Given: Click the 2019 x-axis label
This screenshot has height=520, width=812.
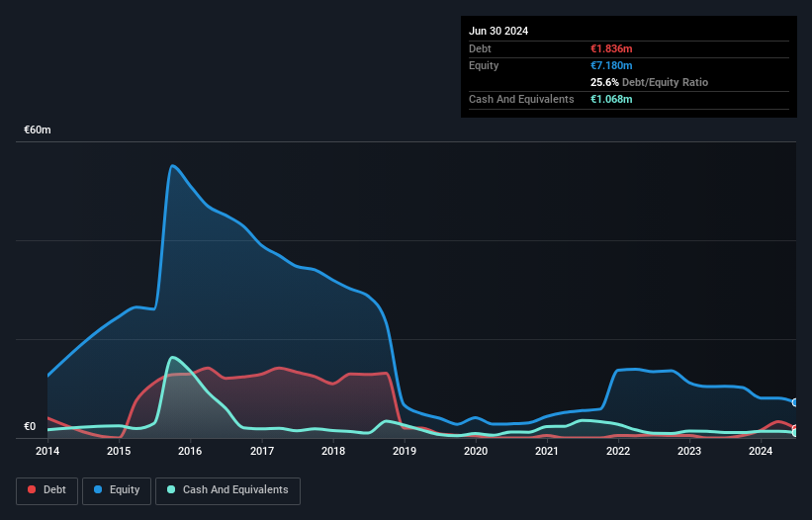Looking at the screenshot, I should tap(405, 451).
